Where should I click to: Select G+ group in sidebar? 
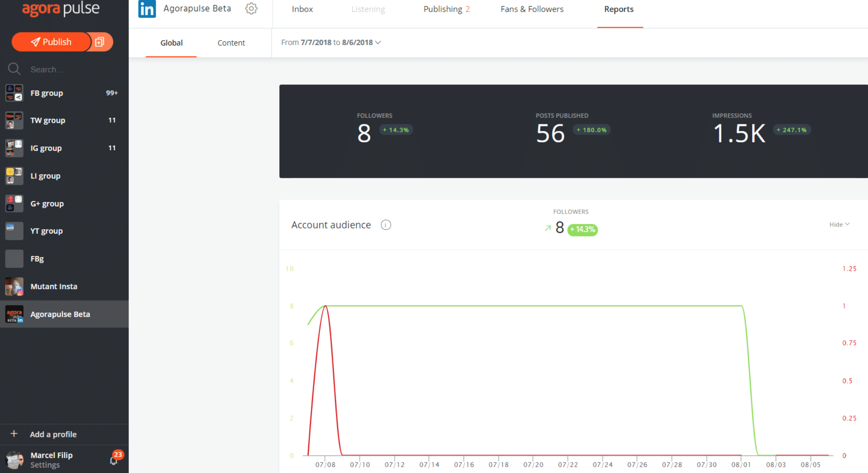[64, 203]
